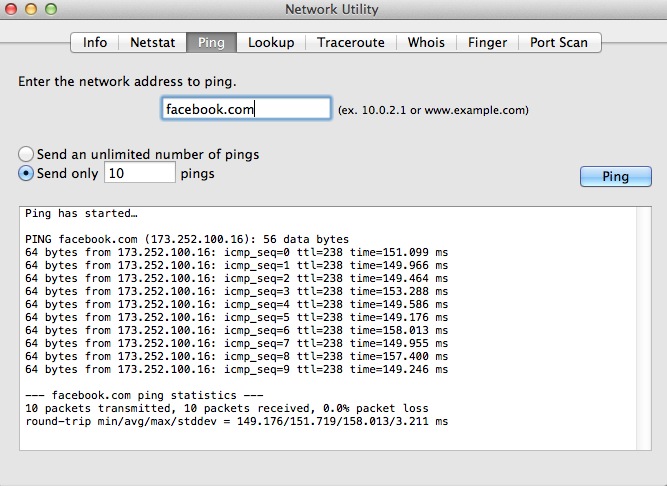The width and height of the screenshot is (667, 486).
Task: Zoom the window with the green button
Action: (x=52, y=10)
